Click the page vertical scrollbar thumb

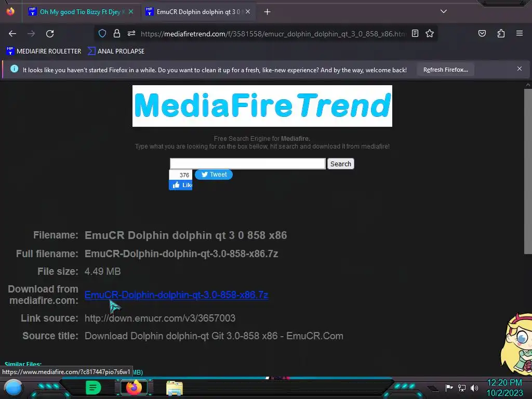528,171
